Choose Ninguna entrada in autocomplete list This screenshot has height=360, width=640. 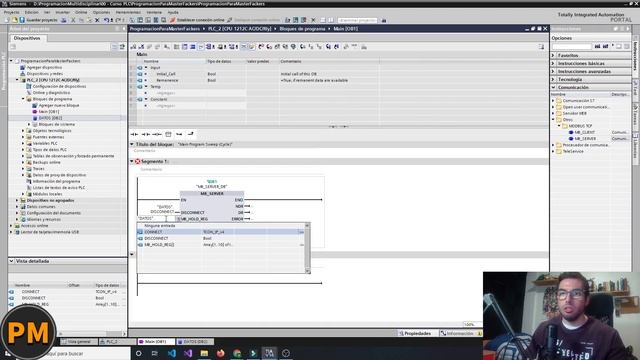tap(220, 226)
